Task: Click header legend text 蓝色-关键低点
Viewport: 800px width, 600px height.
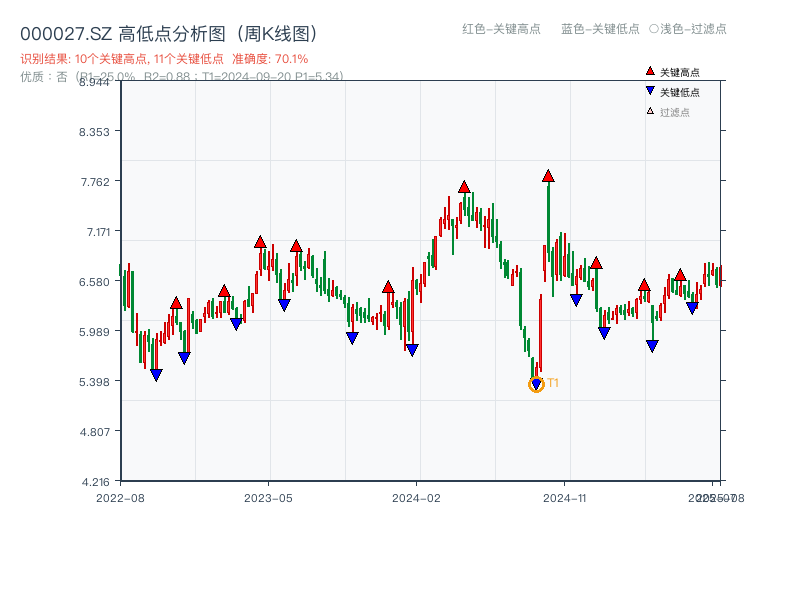Action: tap(600, 29)
